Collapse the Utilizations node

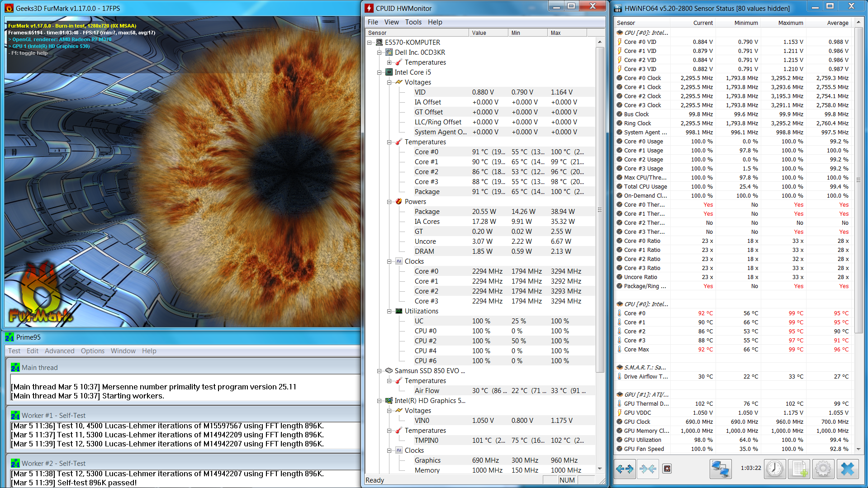coord(389,311)
